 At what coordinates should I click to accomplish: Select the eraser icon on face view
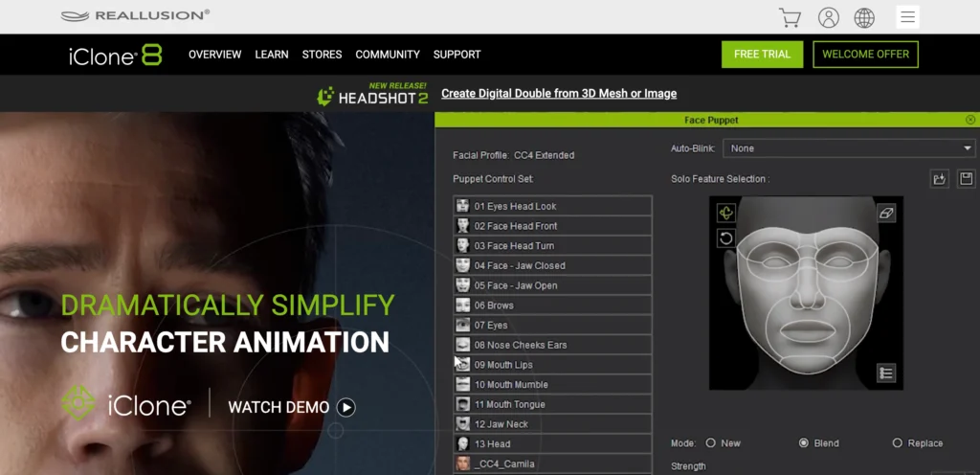[886, 214]
